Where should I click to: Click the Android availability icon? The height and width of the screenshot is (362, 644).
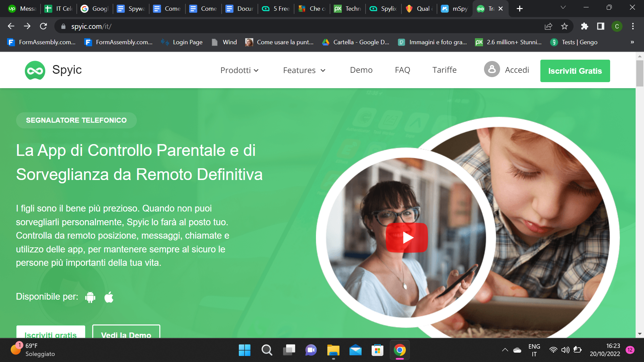pyautogui.click(x=90, y=297)
